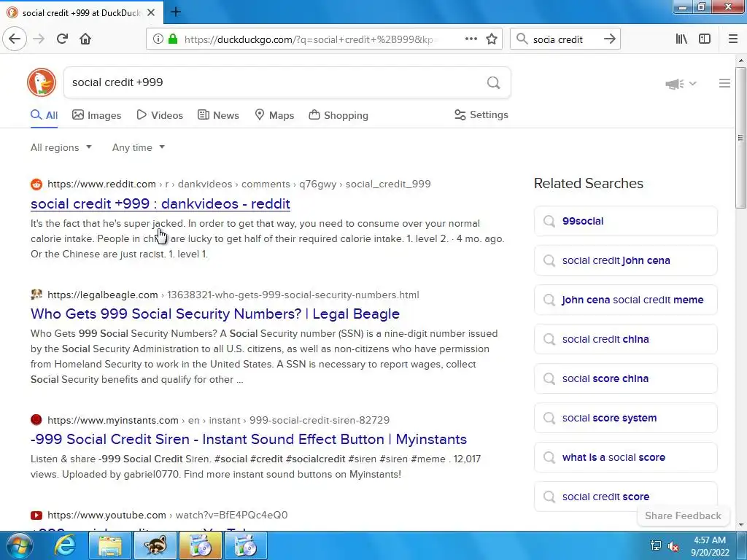Viewport: 747px width, 560px height.
Task: Search related term social credit score
Action: click(625, 497)
